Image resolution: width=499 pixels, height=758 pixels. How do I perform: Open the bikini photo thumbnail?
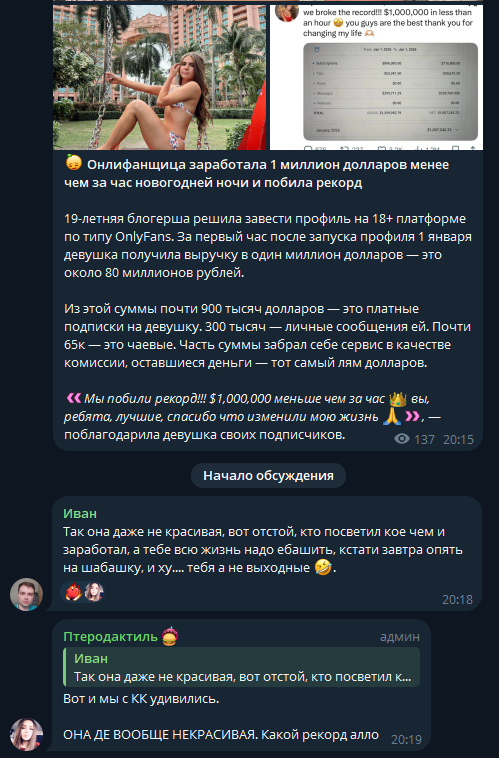pyautogui.click(x=160, y=76)
